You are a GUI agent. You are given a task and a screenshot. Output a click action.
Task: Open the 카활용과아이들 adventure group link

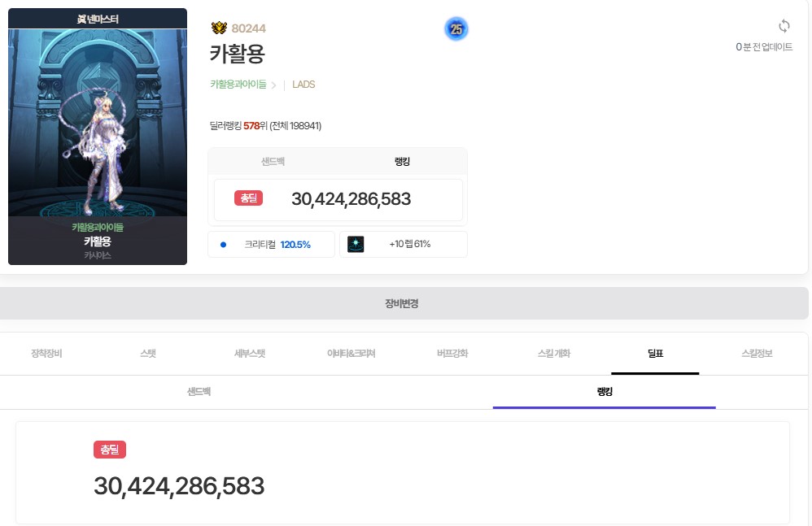[238, 85]
